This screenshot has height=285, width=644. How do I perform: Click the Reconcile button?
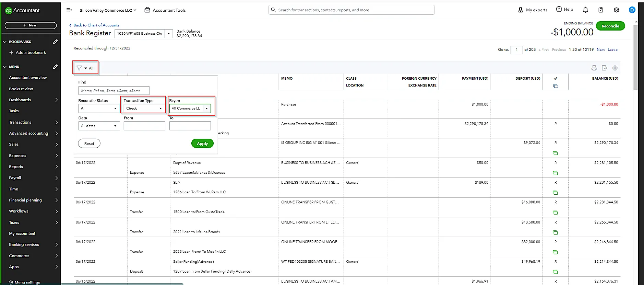tap(610, 26)
